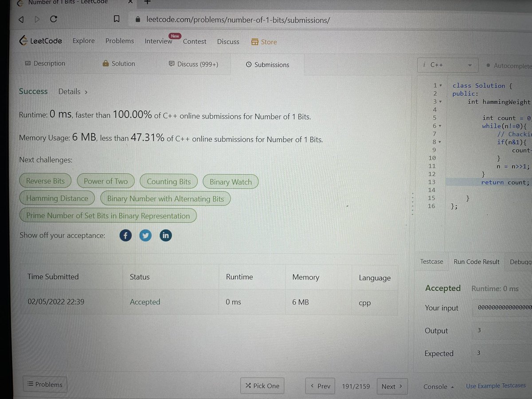The height and width of the screenshot is (399, 532).
Task: Open the Hamming Distance challenge
Action: 57,198
